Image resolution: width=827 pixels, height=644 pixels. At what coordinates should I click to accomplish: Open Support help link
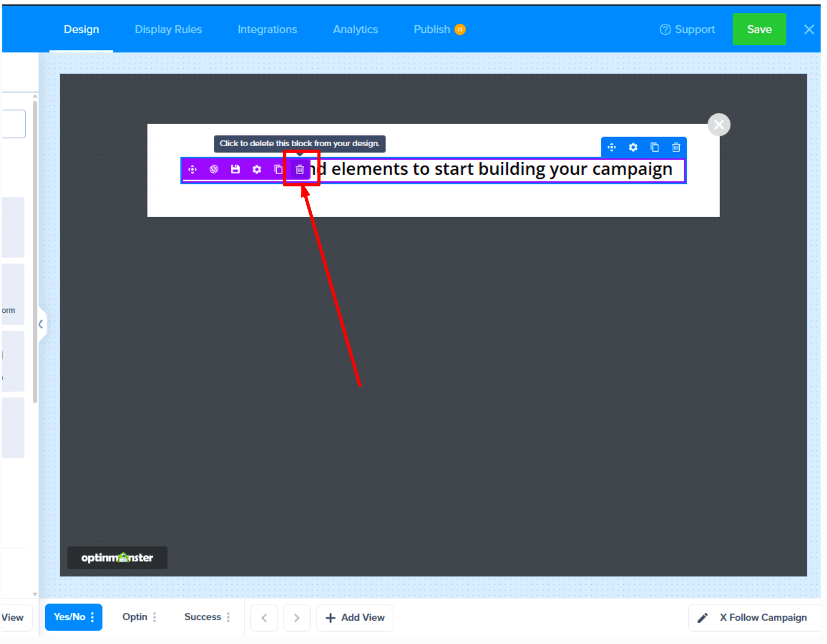[687, 30]
